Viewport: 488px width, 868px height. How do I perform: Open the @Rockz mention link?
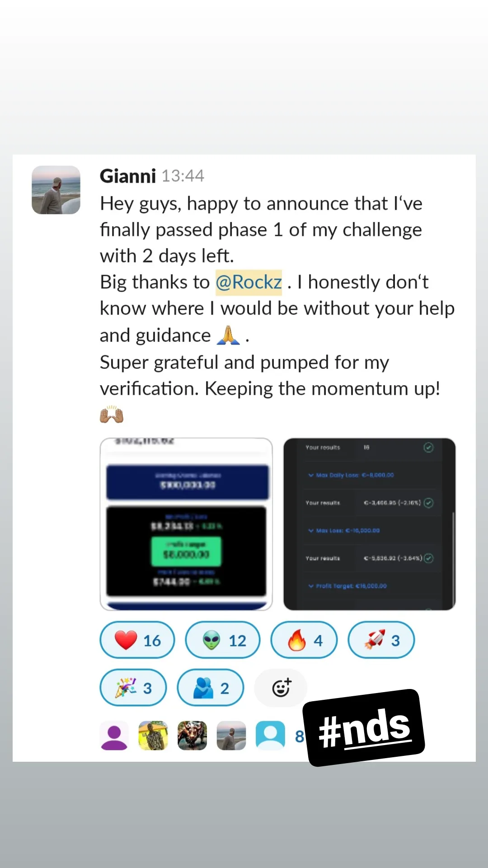point(249,282)
